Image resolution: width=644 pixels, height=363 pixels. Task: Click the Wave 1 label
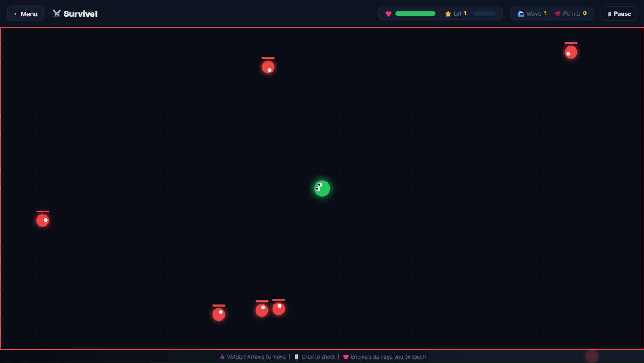[x=537, y=13]
